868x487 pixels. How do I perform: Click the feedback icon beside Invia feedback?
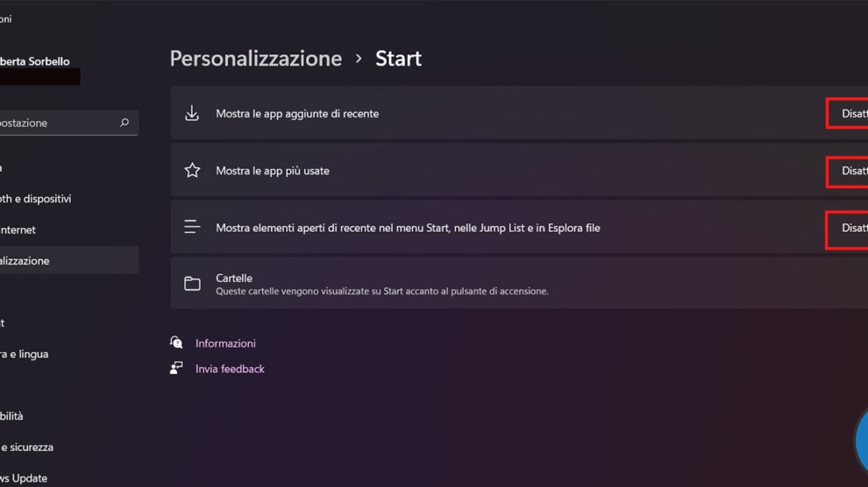177,369
